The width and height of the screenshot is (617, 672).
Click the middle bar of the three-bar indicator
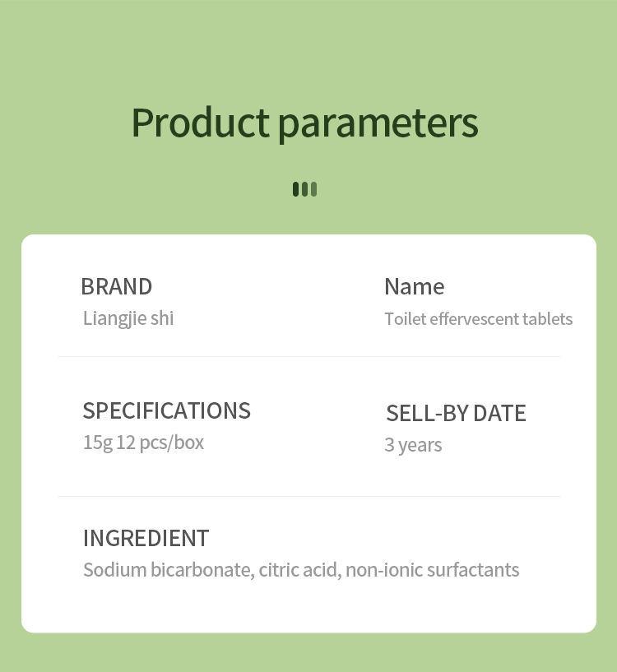click(x=305, y=189)
